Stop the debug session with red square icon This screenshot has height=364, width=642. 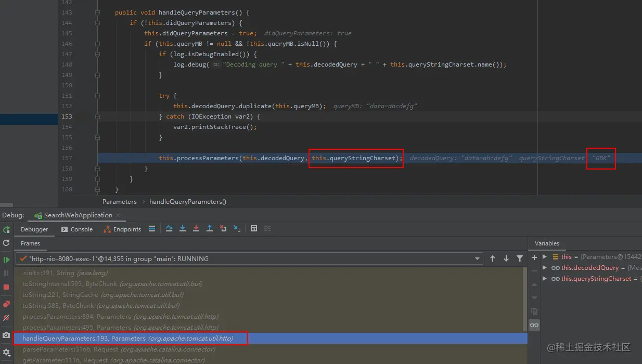6,287
